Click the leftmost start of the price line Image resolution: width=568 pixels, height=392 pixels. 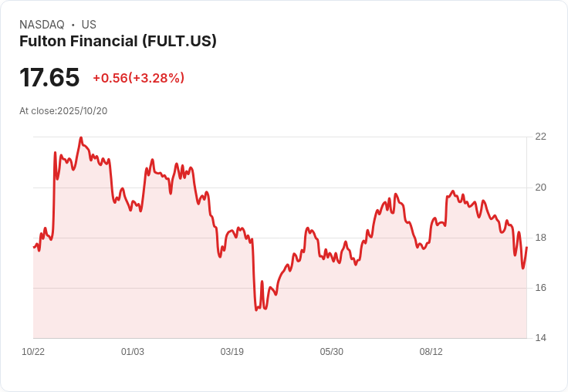(x=33, y=247)
